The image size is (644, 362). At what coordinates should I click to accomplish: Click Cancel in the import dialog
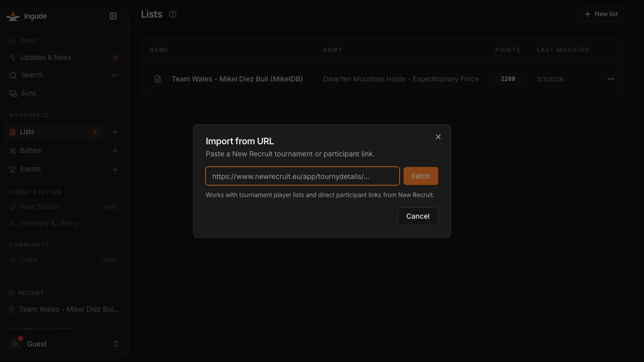(x=418, y=216)
